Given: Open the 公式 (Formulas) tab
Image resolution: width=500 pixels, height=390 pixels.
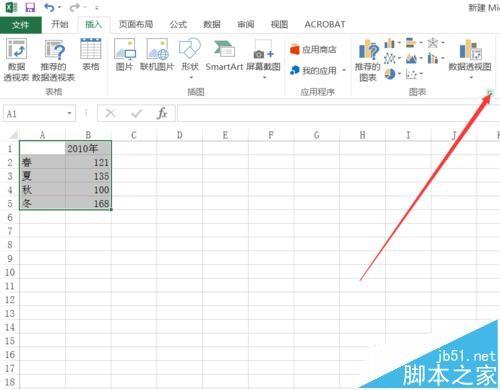Looking at the screenshot, I should (178, 24).
